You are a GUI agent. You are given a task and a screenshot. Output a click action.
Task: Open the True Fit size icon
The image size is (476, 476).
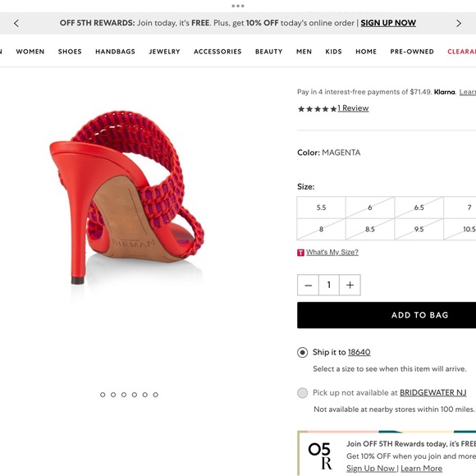point(300,253)
